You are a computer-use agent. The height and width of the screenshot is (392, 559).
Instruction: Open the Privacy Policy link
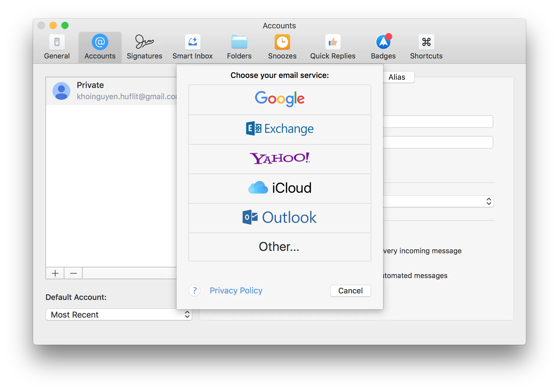pos(236,290)
